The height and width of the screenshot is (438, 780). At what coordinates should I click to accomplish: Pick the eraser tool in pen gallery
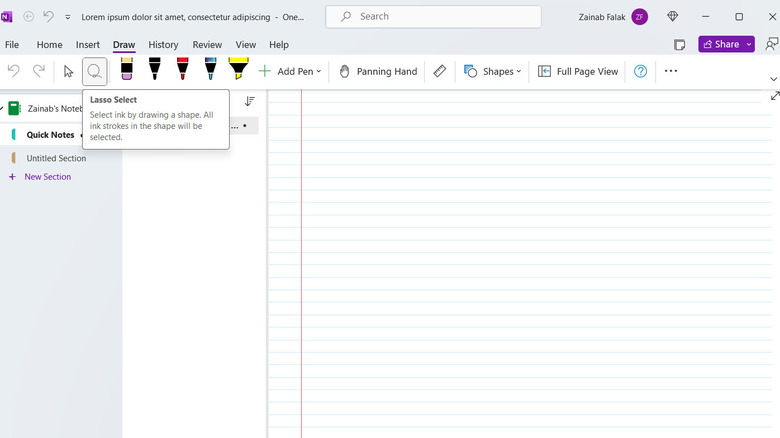pyautogui.click(x=127, y=69)
